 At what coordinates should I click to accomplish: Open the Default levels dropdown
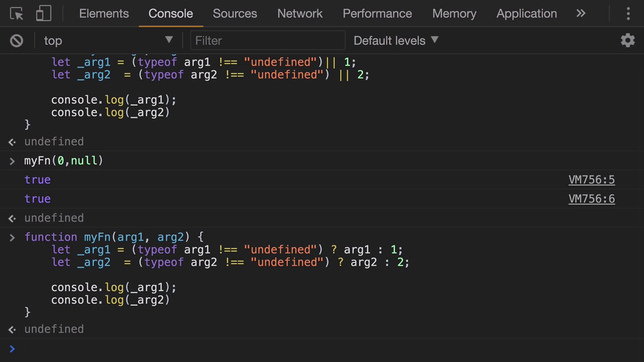[396, 41]
